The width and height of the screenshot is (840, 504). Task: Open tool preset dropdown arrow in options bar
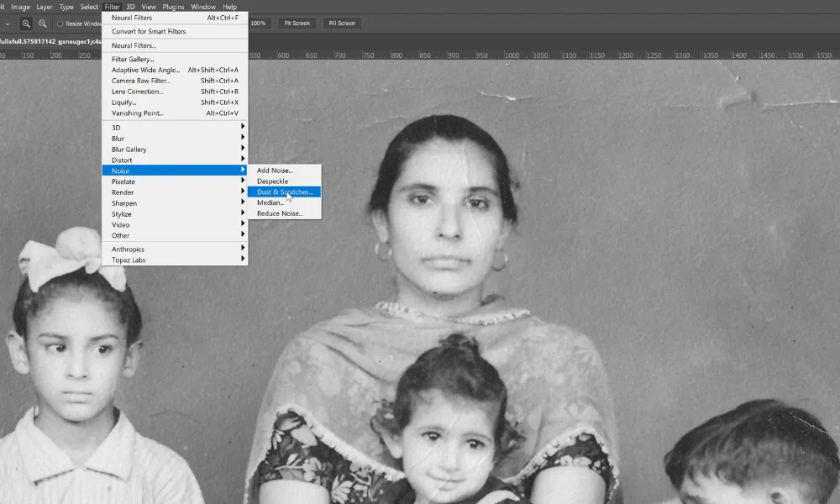pyautogui.click(x=7, y=24)
